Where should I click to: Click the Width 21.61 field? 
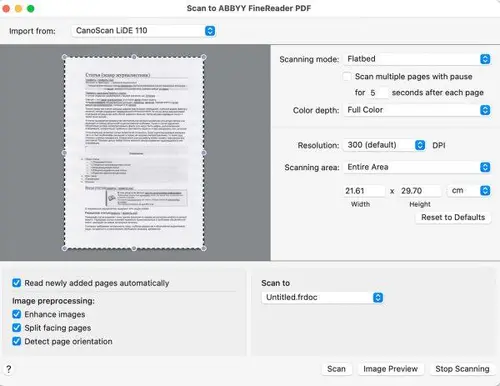364,191
